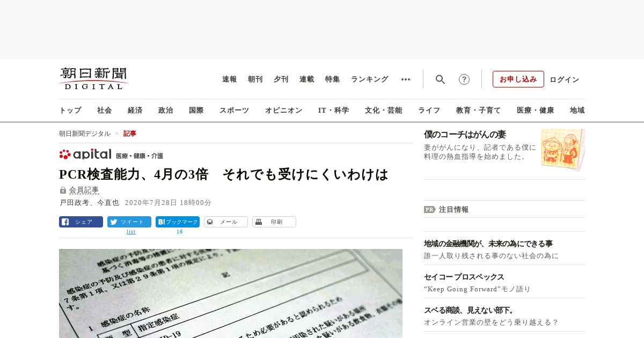644x338 pixels.
Task: Click the PR badge icon
Action: (429, 210)
